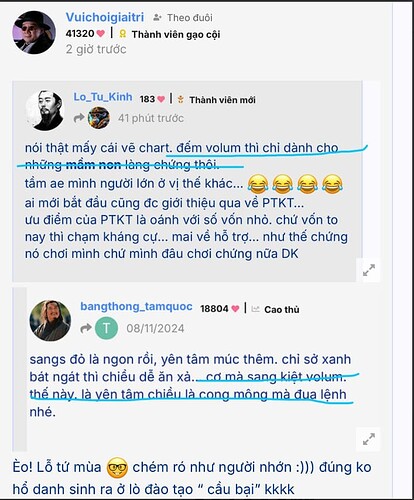
Task: Open the Lo_Tu_Kinh username link
Action: [103, 97]
